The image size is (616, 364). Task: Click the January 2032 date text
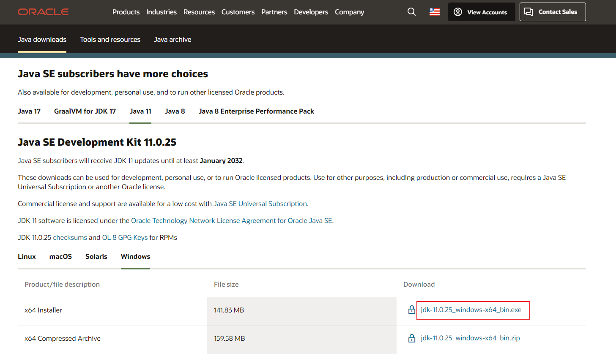221,160
